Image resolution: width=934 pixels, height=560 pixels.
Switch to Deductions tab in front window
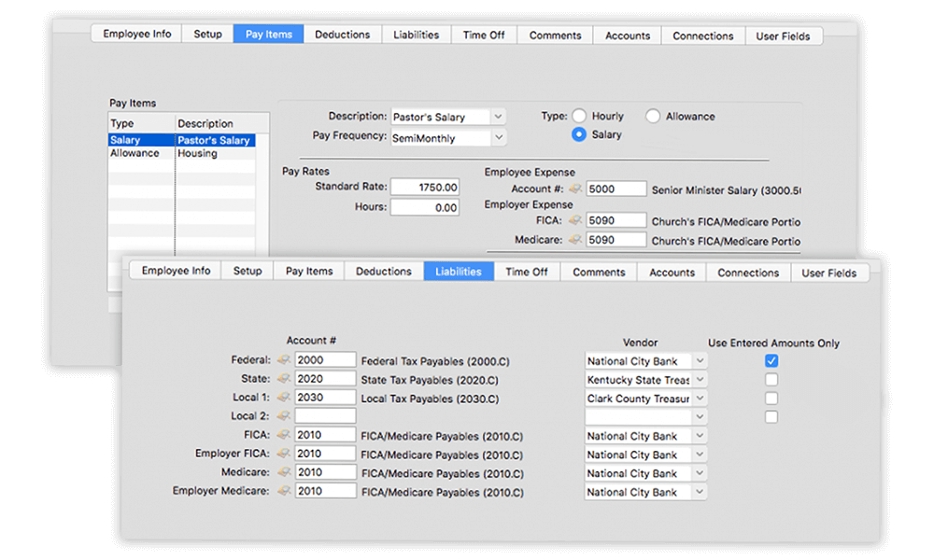[384, 272]
